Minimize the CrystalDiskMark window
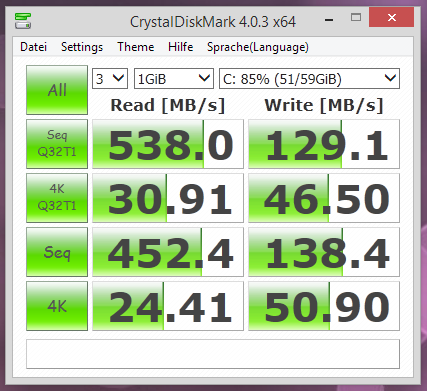 [x=329, y=20]
